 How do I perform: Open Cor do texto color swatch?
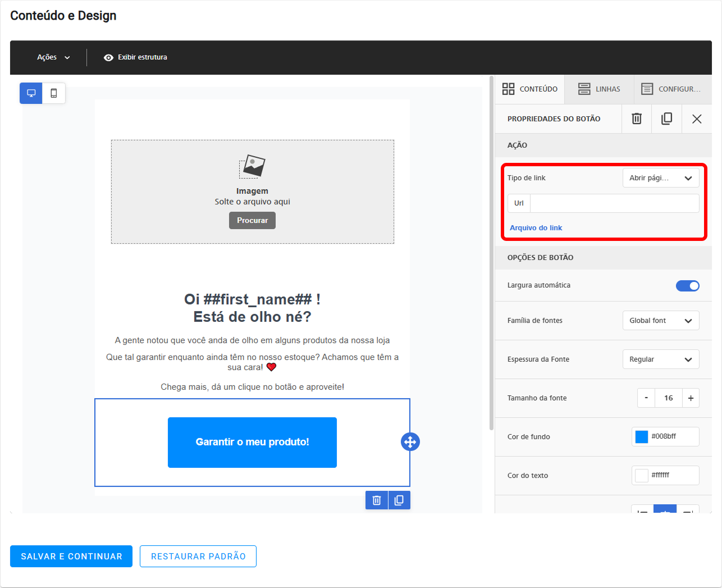(x=642, y=475)
